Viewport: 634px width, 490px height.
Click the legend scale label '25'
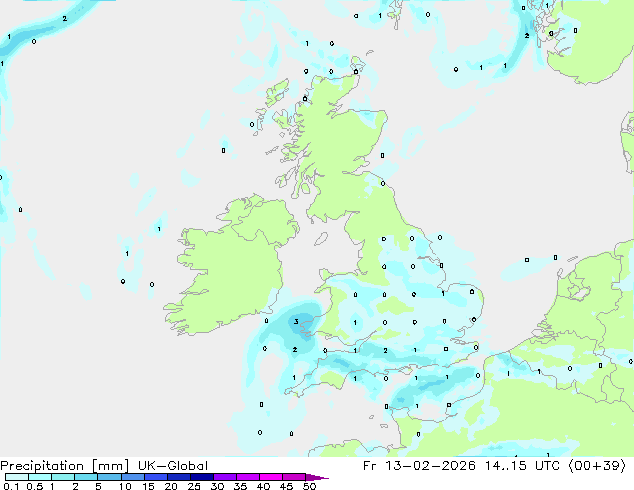(194, 486)
